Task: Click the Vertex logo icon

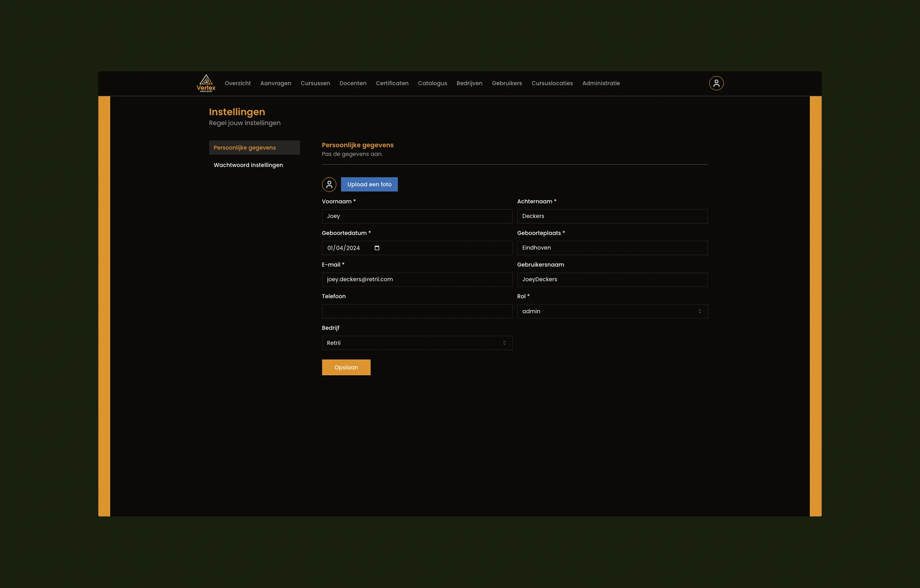Action: pyautogui.click(x=206, y=83)
